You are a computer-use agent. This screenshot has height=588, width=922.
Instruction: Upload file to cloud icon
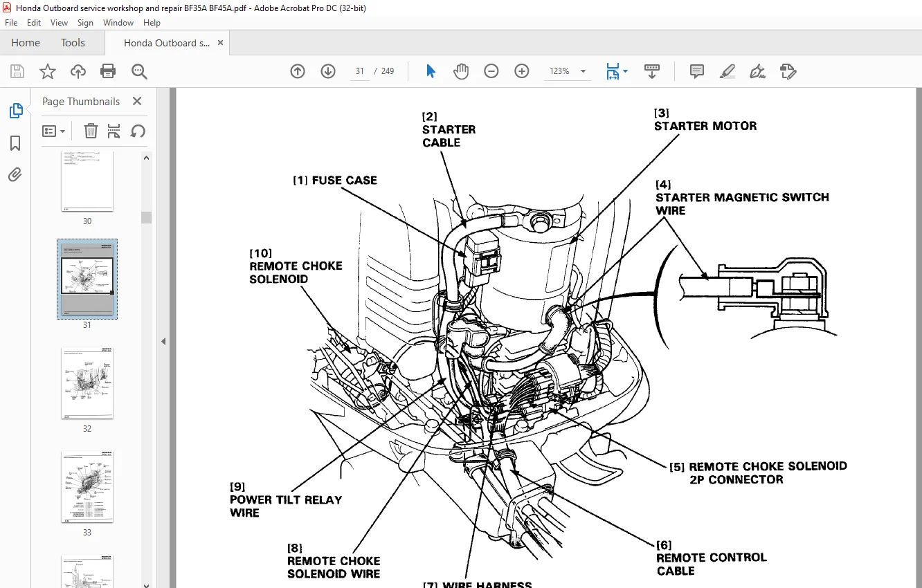78,71
